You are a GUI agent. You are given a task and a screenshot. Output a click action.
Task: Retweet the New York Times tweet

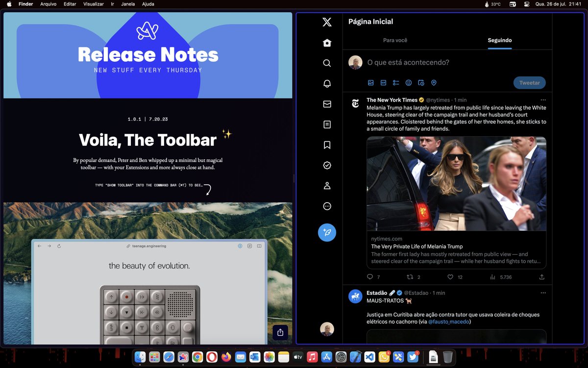411,277
